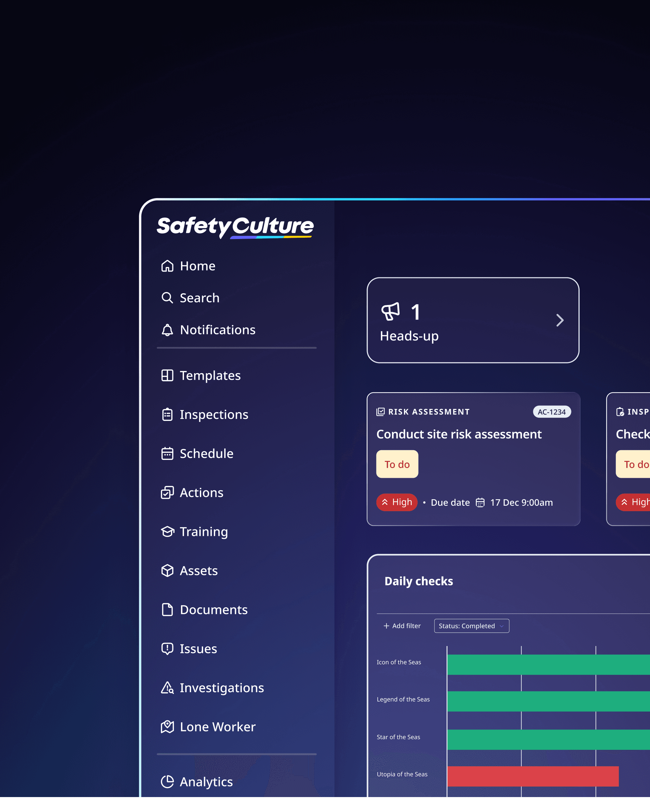The width and height of the screenshot is (650, 812).
Task: Click the Heads-up megaphone icon
Action: [x=390, y=312]
